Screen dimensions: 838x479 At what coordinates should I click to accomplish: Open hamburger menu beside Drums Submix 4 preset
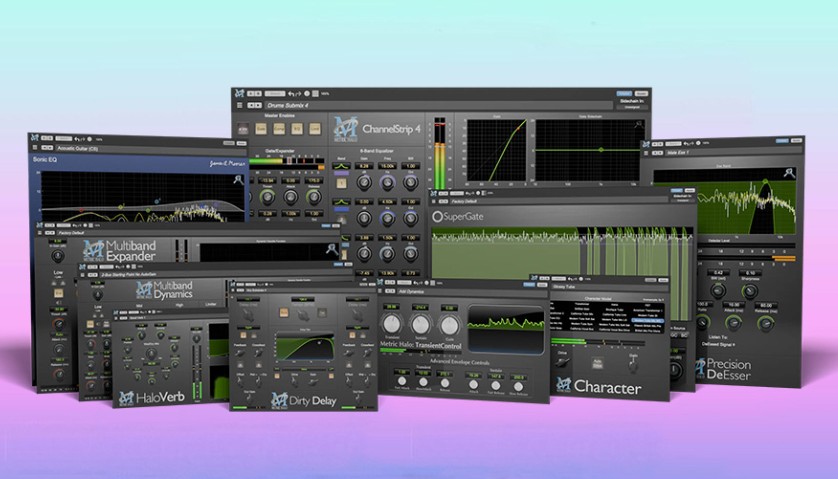click(x=240, y=105)
